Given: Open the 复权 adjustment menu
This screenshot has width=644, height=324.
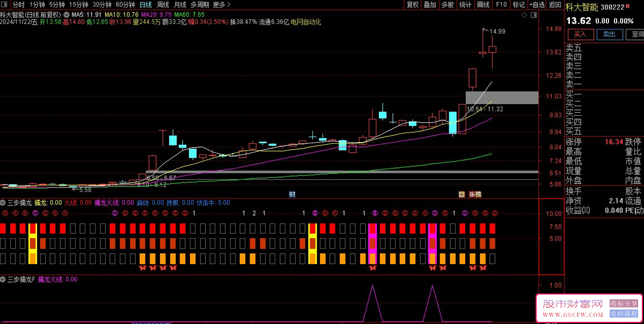Looking at the screenshot, I should 413,4.
